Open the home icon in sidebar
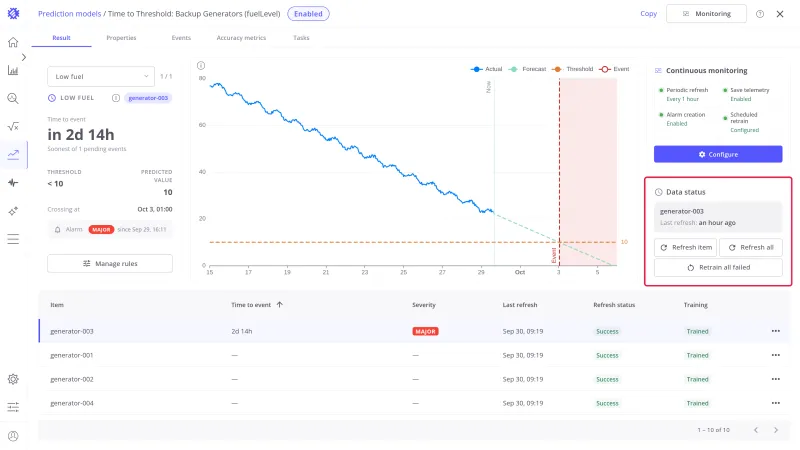This screenshot has width=800, height=450. [x=13, y=42]
